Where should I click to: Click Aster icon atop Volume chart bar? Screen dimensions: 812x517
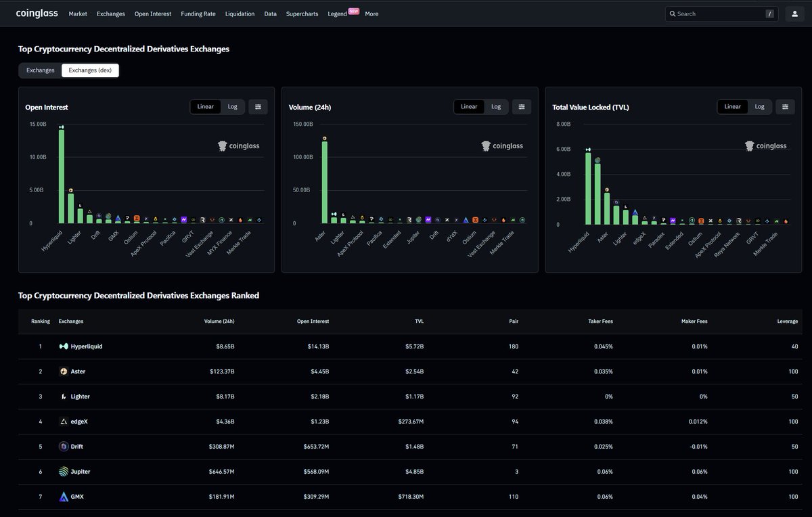point(325,139)
